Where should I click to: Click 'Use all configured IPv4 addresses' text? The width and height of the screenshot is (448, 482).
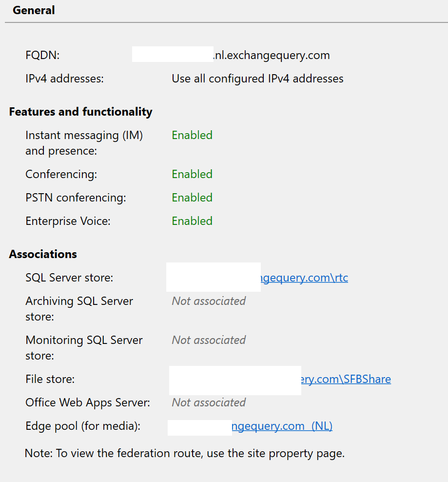(x=257, y=79)
